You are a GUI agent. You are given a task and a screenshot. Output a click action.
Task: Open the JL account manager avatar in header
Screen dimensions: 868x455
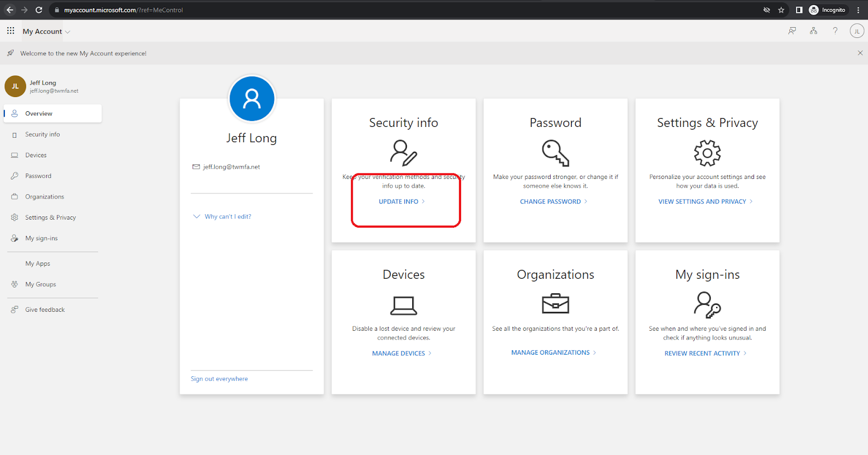857,31
